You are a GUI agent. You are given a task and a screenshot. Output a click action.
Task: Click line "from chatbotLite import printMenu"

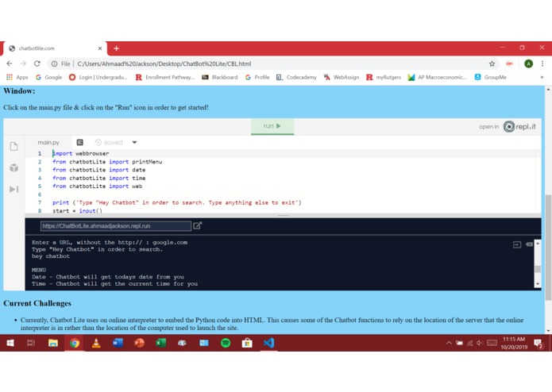pos(107,162)
